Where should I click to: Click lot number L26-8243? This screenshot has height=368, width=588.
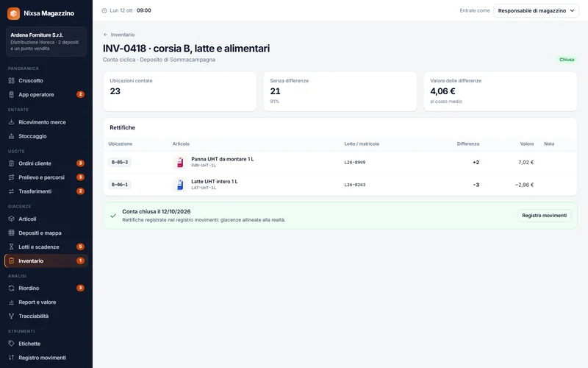355,185
